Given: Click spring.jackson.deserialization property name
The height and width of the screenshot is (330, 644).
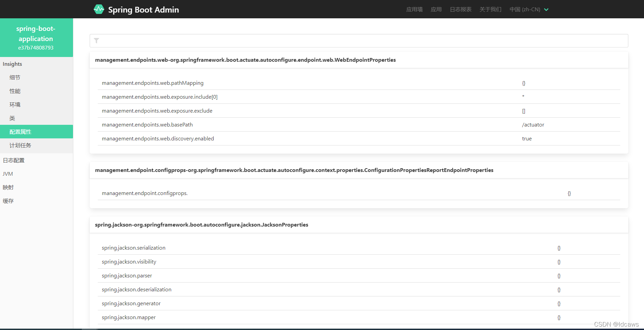Looking at the screenshot, I should [x=136, y=290].
